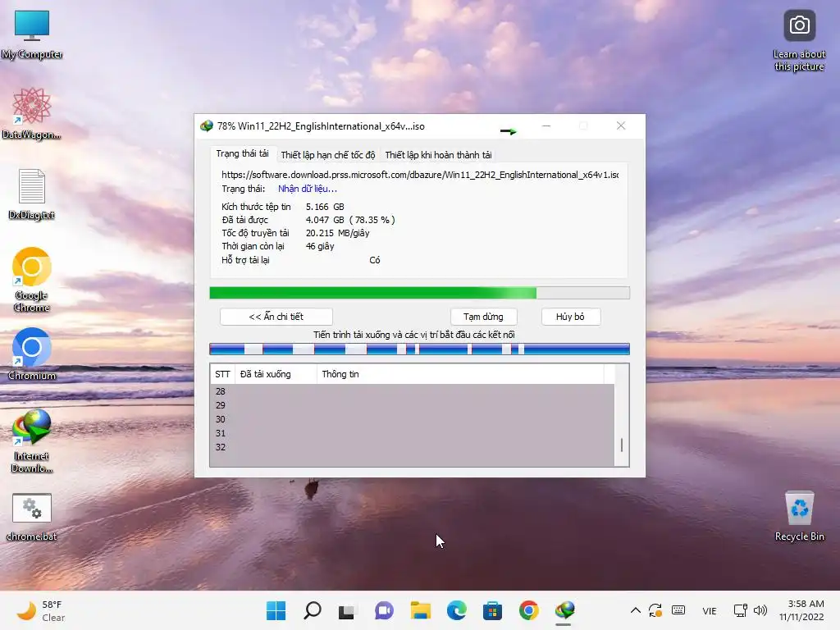Screen dimensions: 840x630
Task: Click the blue connection segments progress bar
Action: coord(419,349)
